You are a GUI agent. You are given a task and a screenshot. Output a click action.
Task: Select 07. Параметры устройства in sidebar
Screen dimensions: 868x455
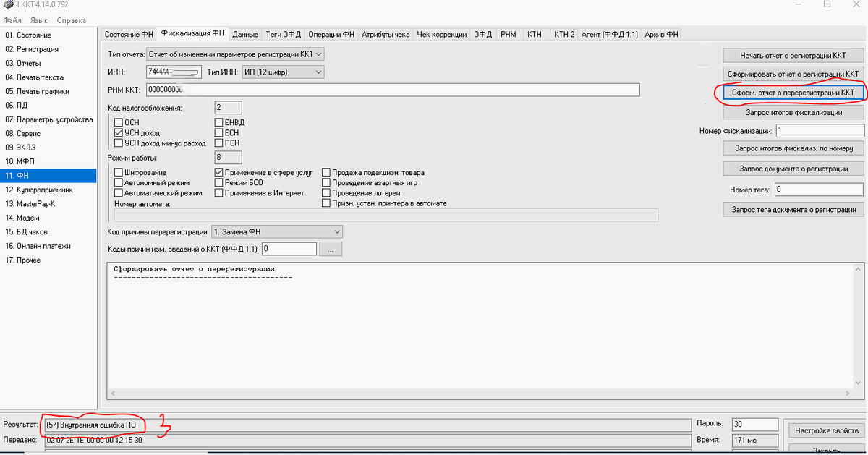tap(48, 119)
